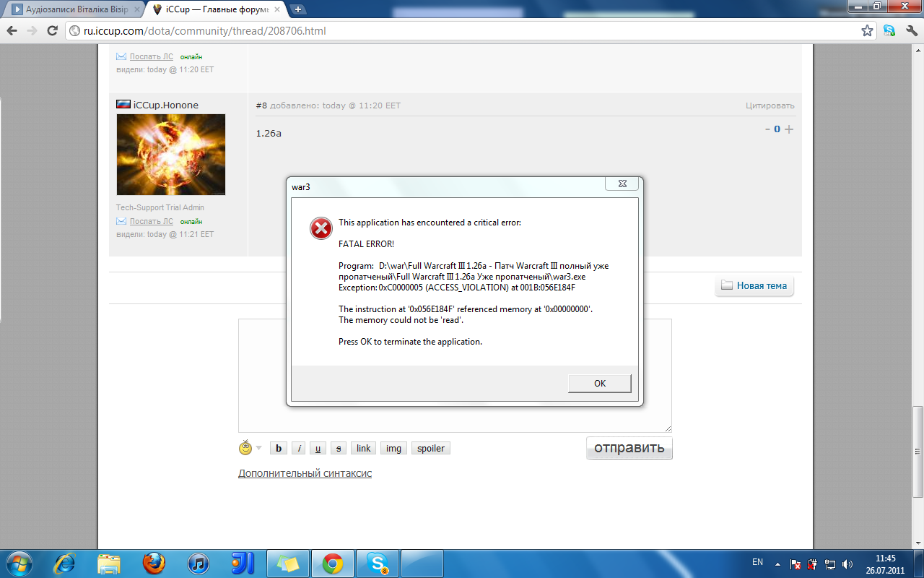Insert an image with the img button
Screen dimensions: 924x578
pos(393,448)
